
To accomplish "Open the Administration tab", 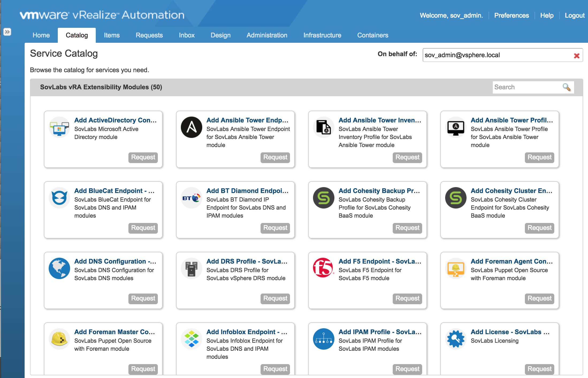I will point(267,35).
